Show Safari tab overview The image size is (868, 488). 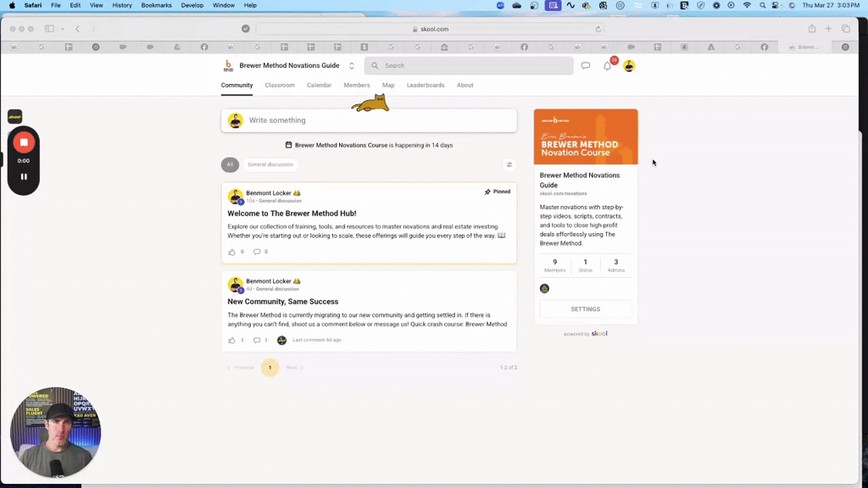(845, 29)
